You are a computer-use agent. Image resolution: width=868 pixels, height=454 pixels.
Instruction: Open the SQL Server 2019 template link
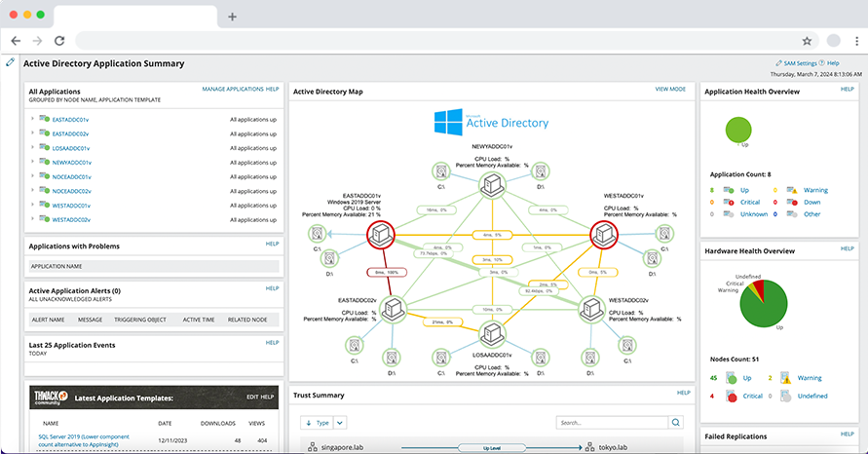(84, 440)
